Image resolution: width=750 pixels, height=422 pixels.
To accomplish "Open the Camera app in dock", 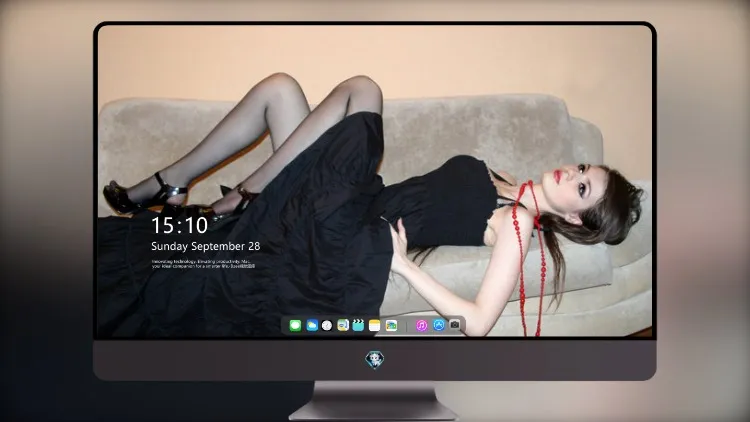I will click(455, 325).
